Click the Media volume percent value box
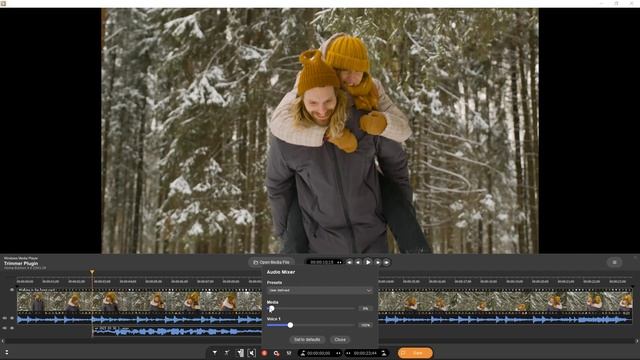 pyautogui.click(x=366, y=309)
